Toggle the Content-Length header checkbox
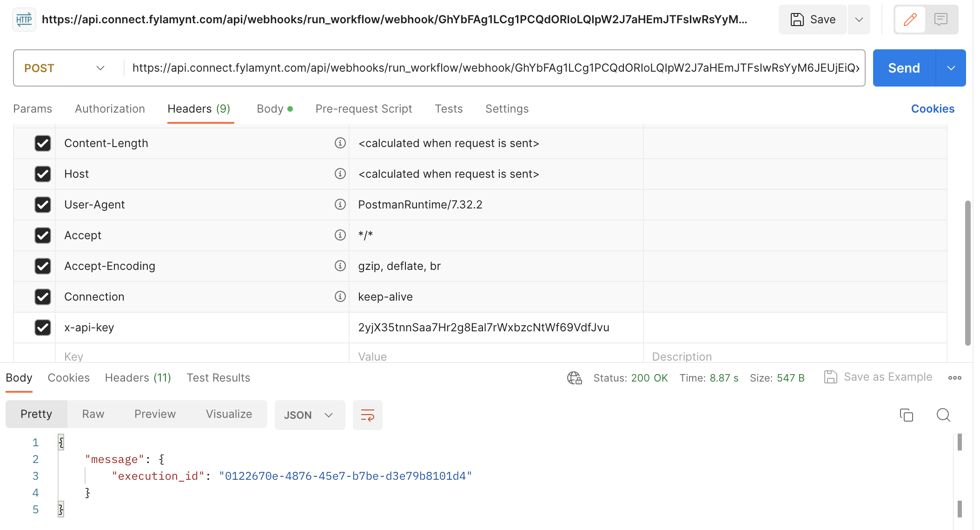This screenshot has width=980, height=530. point(43,143)
